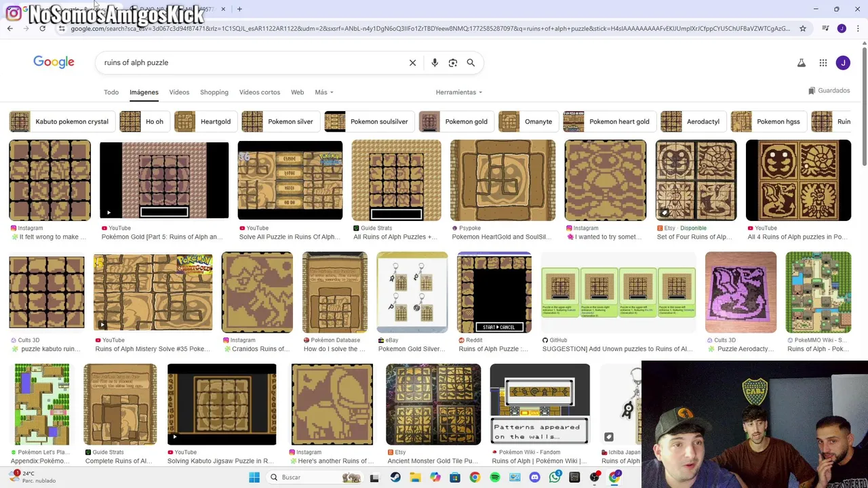The image size is (868, 488).
Task: Open Windows Start menu
Action: coord(254,477)
